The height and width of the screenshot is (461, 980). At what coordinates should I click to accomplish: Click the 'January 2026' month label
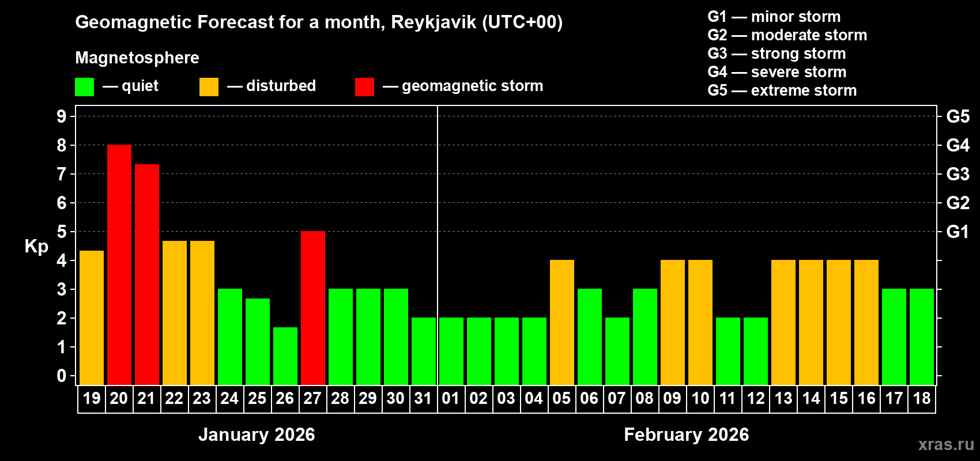(x=257, y=434)
